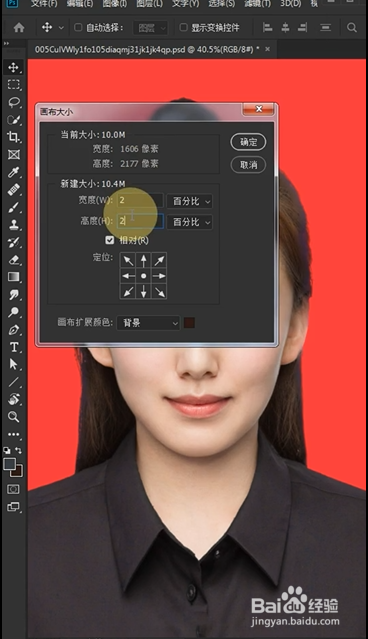Open the 图层(L) menu
Image resolution: width=368 pixels, height=639 pixels.
tap(149, 4)
